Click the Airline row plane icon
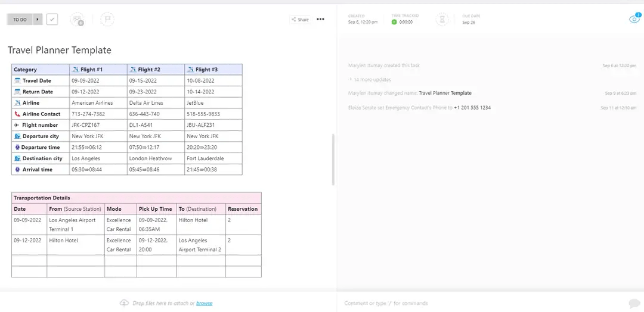This screenshot has height=312, width=644. pyautogui.click(x=17, y=103)
